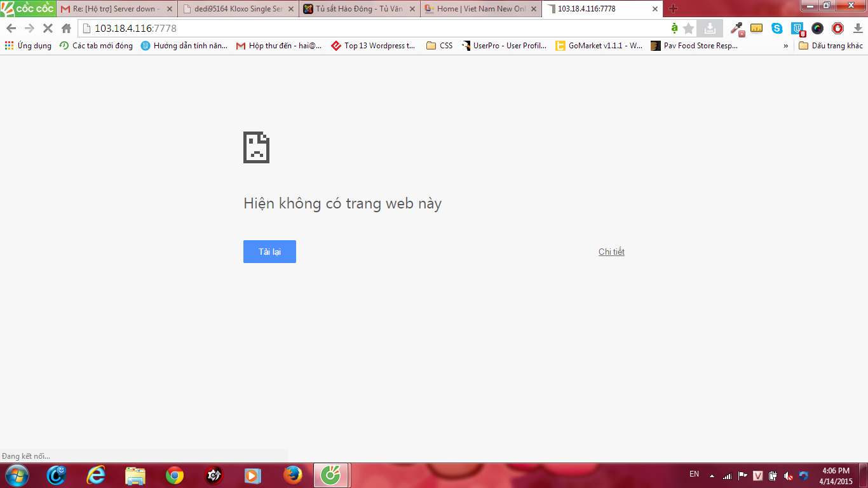Go forward with the forward arrow

(x=29, y=28)
